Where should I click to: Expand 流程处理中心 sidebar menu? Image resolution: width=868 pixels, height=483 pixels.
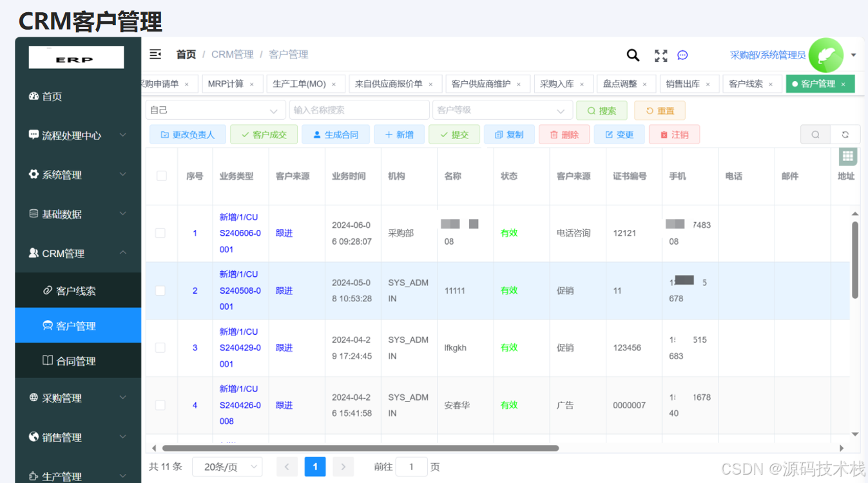pyautogui.click(x=78, y=136)
